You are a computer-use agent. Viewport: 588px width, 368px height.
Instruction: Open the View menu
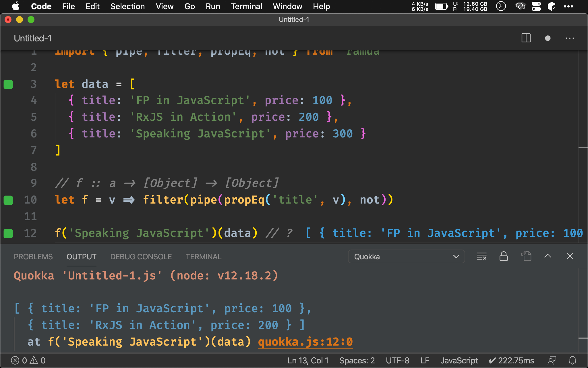tap(165, 6)
